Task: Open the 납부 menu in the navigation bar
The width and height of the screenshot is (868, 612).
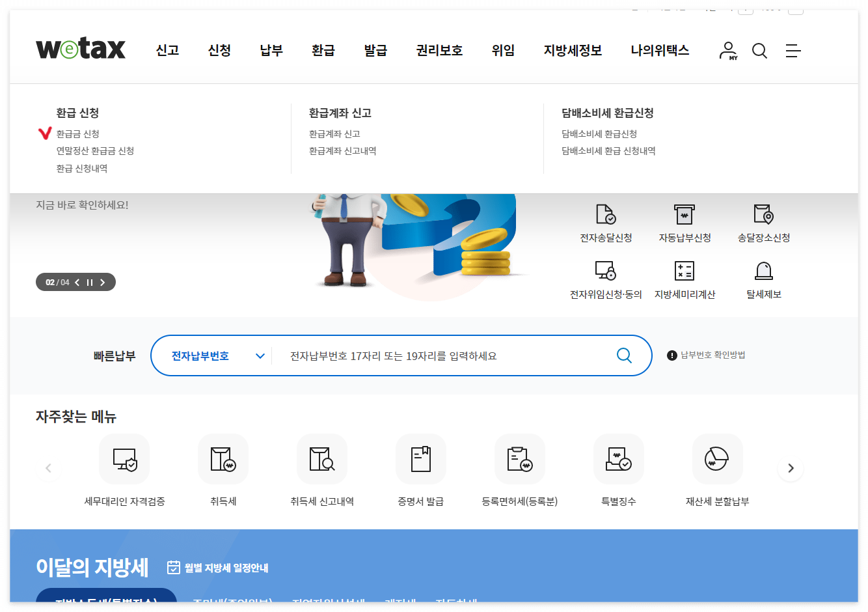Action: [271, 50]
